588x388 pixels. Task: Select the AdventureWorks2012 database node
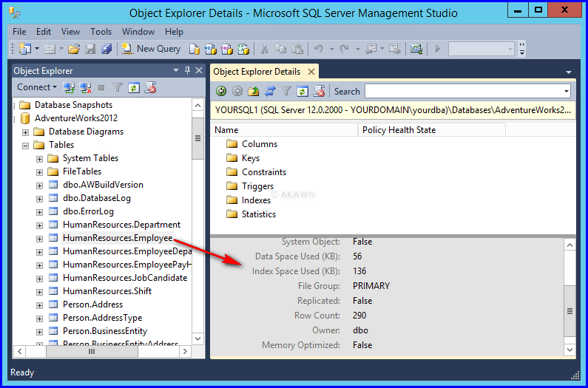76,118
